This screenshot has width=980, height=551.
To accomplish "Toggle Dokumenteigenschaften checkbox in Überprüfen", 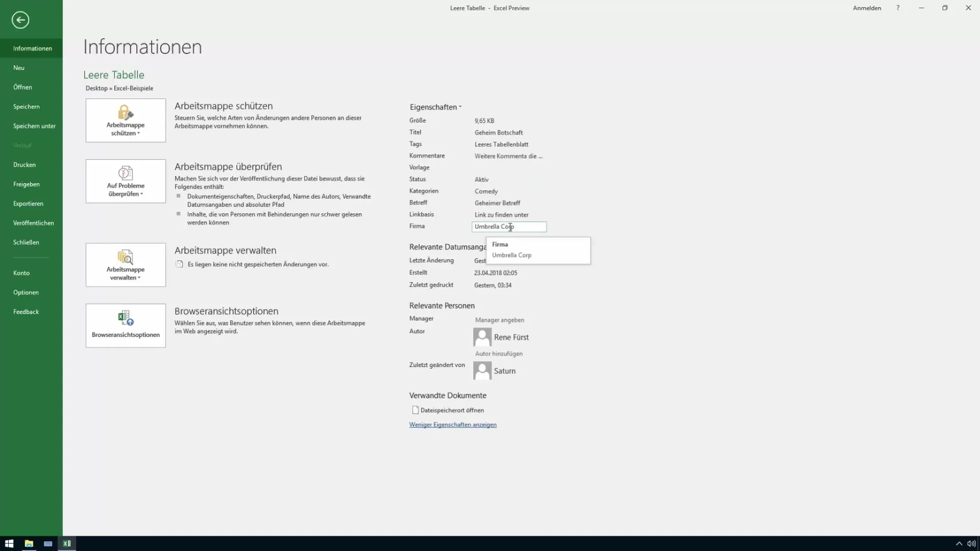I will point(179,196).
